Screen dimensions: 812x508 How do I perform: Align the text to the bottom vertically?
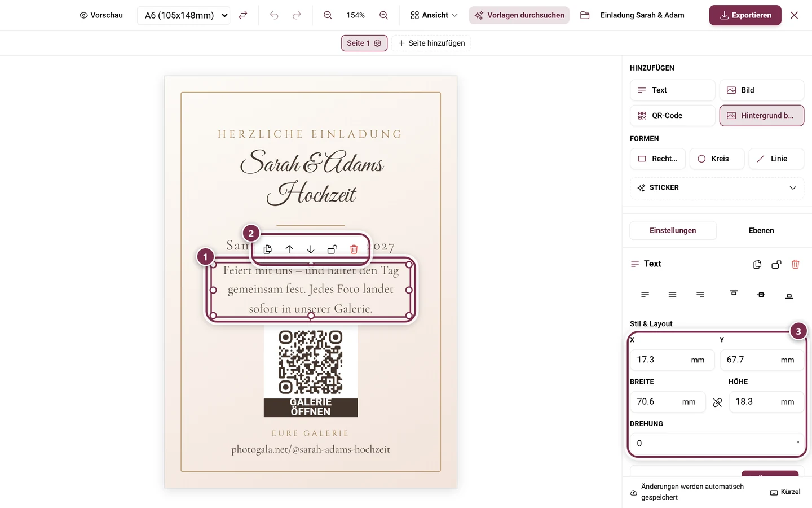[789, 296]
